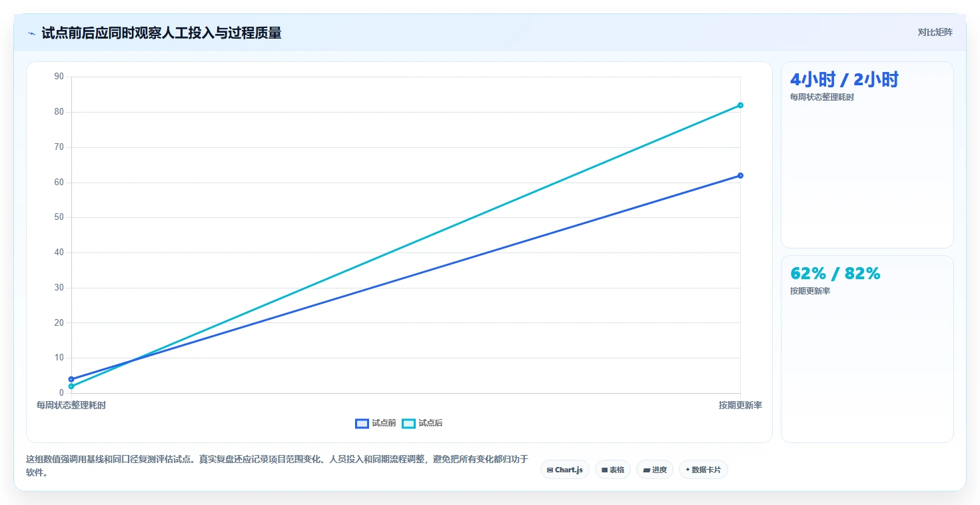This screenshot has width=980, height=505.
Task: Click the y-axis value 90
Action: 59,77
